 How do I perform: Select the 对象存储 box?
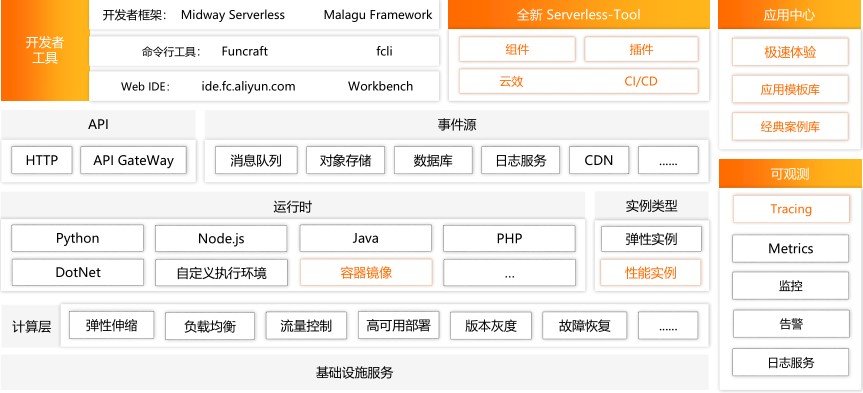point(345,160)
